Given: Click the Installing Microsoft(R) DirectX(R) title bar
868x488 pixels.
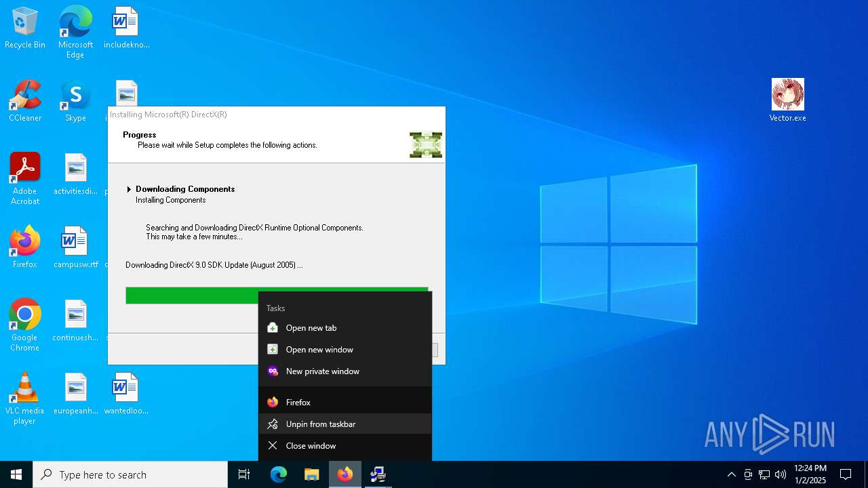Looking at the screenshot, I should [277, 115].
